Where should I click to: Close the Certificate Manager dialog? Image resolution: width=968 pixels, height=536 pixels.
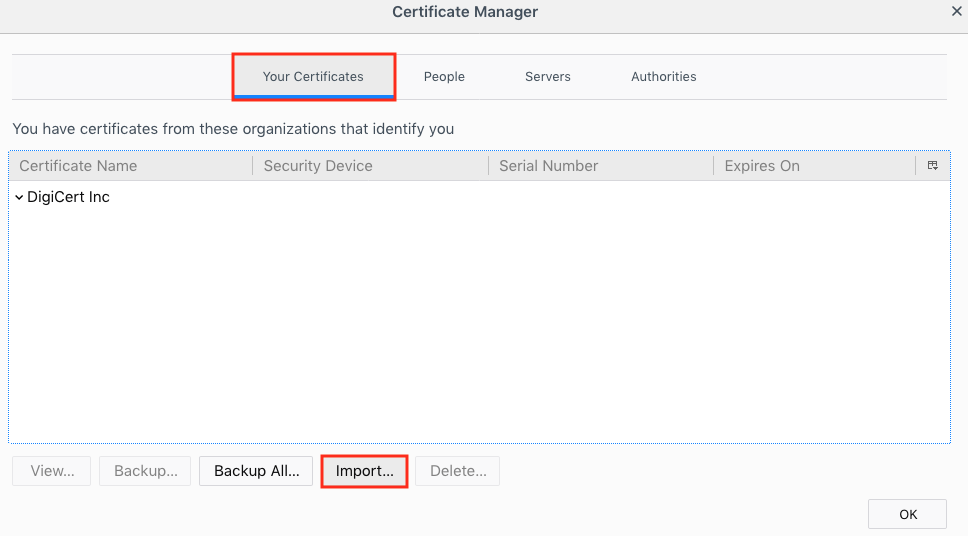coord(956,12)
